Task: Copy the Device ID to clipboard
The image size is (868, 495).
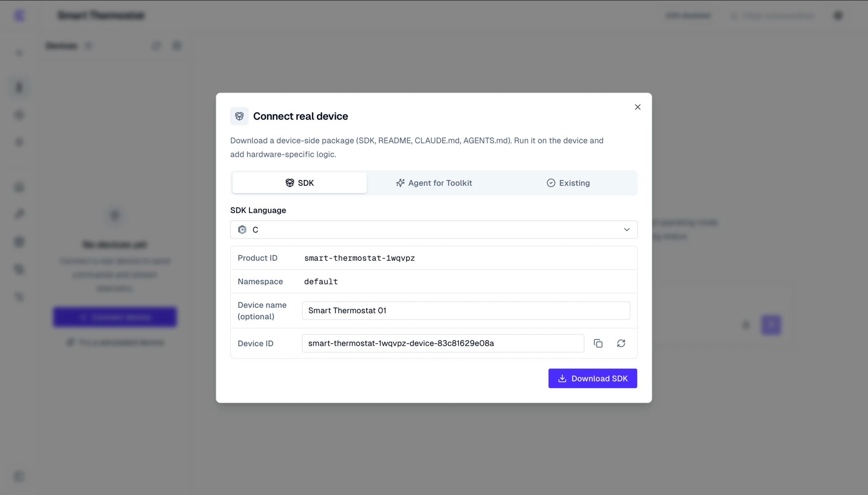Action: pos(598,344)
